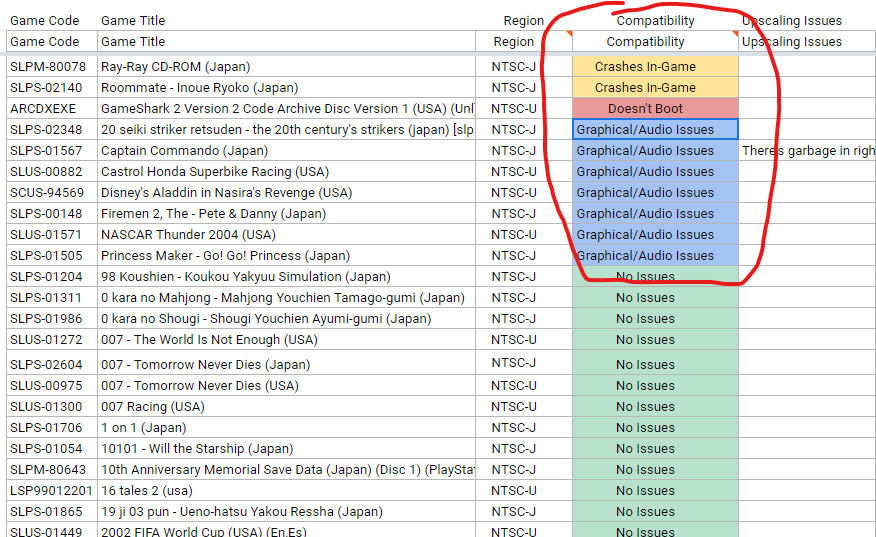Viewport: 876px width, 537px height.
Task: Select Graphical/Audio Issues cell for Captain Commando
Action: point(655,150)
